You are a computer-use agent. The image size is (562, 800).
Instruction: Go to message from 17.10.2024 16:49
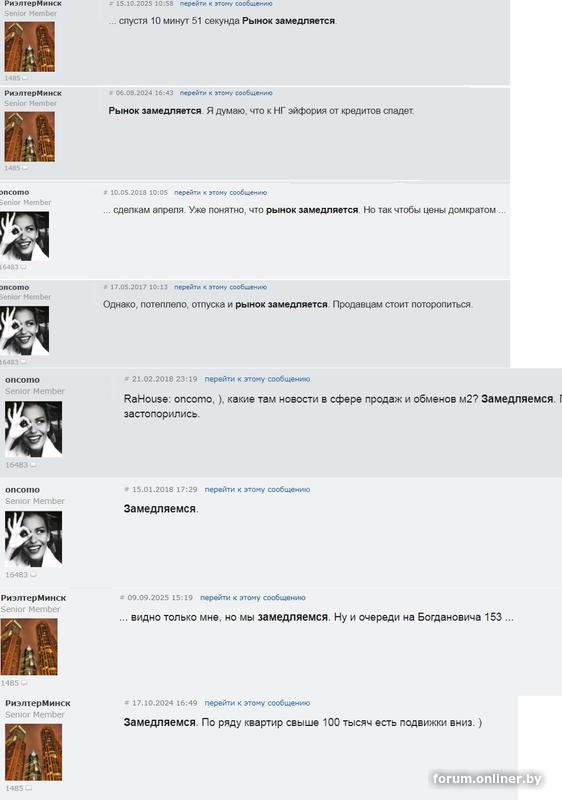pyautogui.click(x=257, y=703)
